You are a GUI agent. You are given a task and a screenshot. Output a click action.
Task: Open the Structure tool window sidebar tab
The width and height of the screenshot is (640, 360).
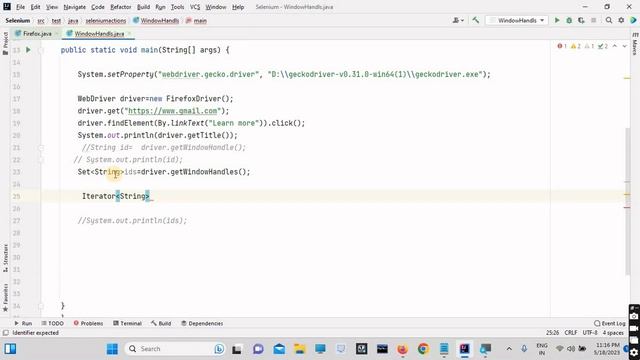click(5, 258)
